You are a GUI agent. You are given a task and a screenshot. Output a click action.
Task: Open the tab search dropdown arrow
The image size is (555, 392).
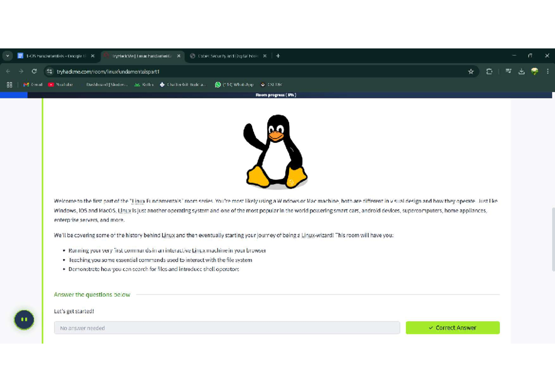[7, 56]
